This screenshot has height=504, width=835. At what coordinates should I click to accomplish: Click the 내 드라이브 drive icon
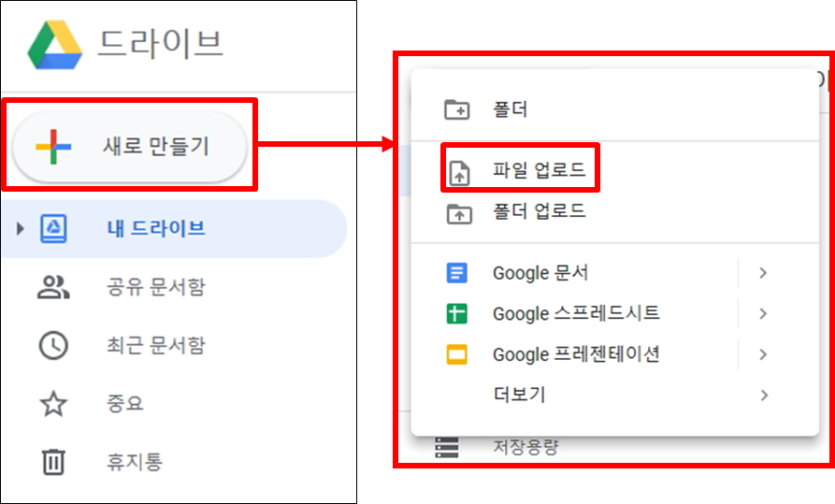pyautogui.click(x=54, y=228)
